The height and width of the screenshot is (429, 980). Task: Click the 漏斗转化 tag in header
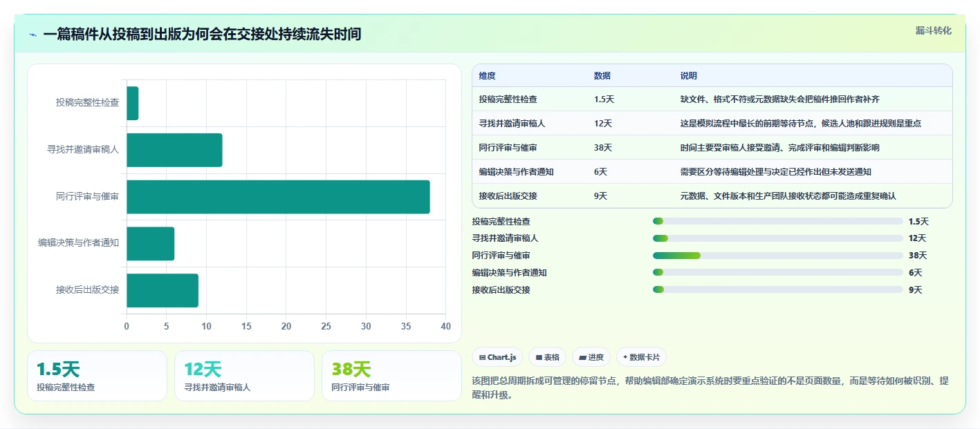tap(933, 30)
